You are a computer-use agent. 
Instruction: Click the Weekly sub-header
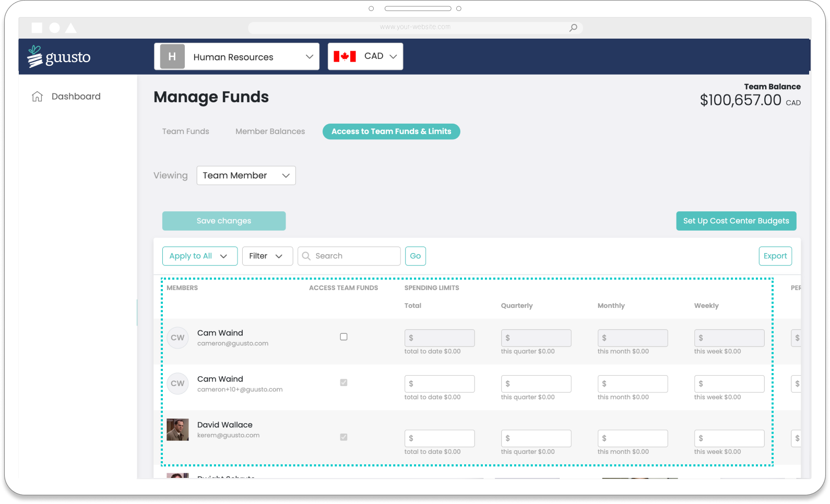[x=706, y=306]
